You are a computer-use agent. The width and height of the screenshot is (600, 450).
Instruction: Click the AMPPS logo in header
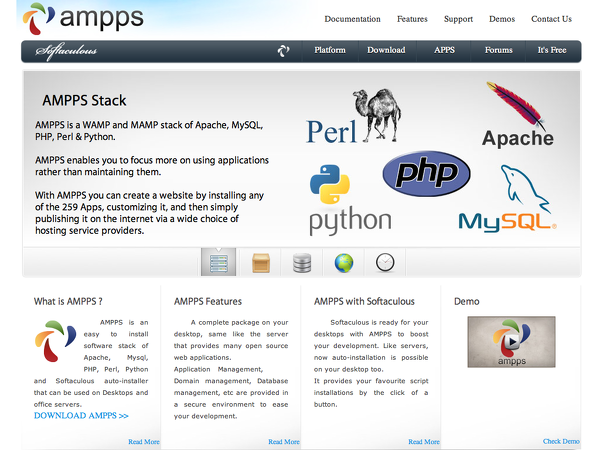coord(83,19)
